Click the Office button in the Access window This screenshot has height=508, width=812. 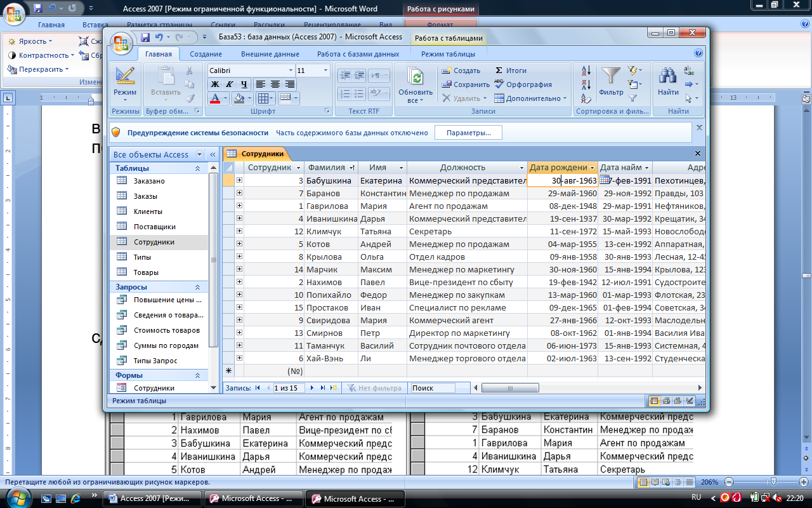[x=121, y=43]
